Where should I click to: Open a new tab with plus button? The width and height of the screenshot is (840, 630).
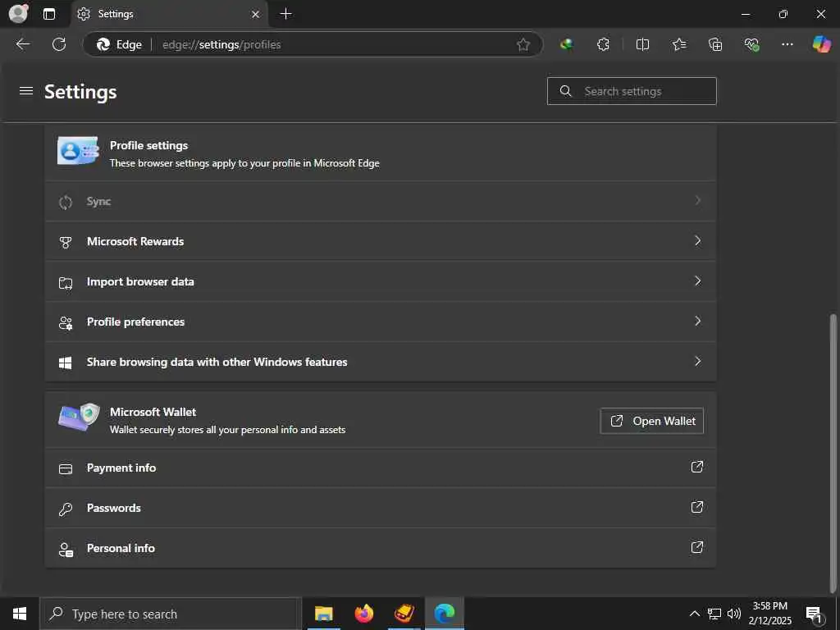pyautogui.click(x=286, y=14)
